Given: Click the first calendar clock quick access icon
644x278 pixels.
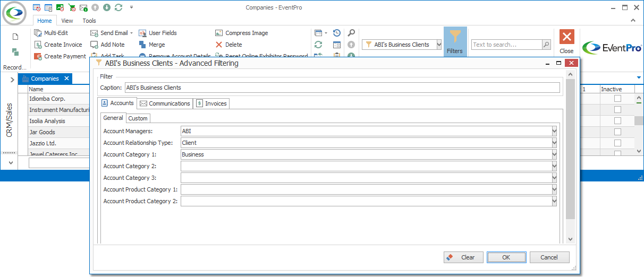Looking at the screenshot, I should click(x=37, y=7).
